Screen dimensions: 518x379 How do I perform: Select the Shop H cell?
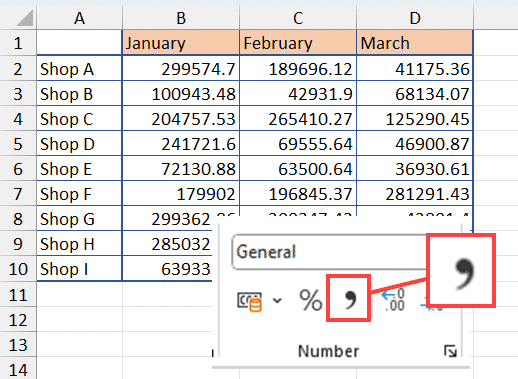pos(79,244)
